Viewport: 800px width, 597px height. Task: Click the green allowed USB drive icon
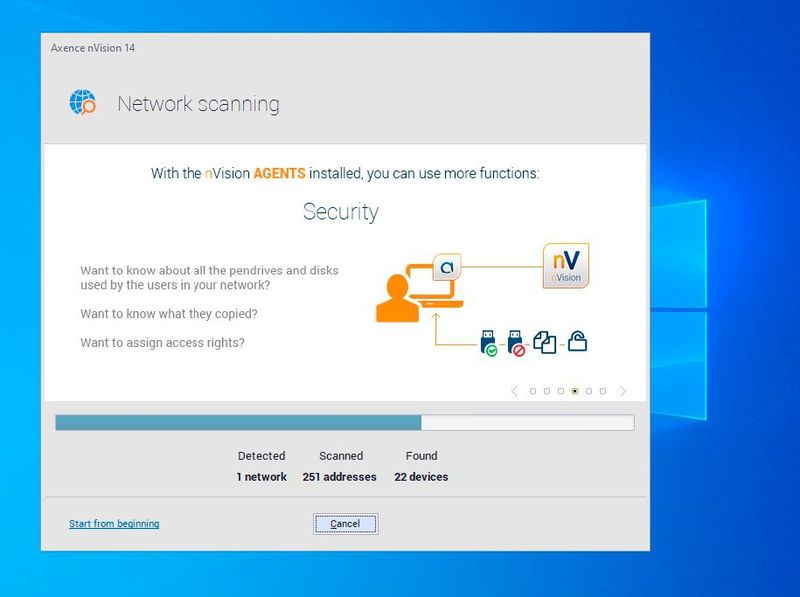pyautogui.click(x=489, y=342)
